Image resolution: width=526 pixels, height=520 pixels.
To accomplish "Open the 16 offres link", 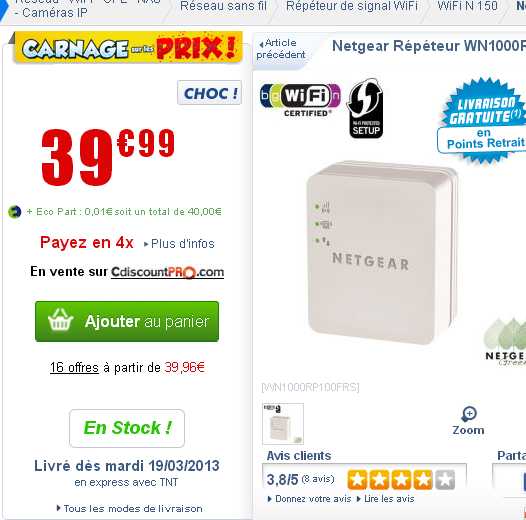I will 74,368.
